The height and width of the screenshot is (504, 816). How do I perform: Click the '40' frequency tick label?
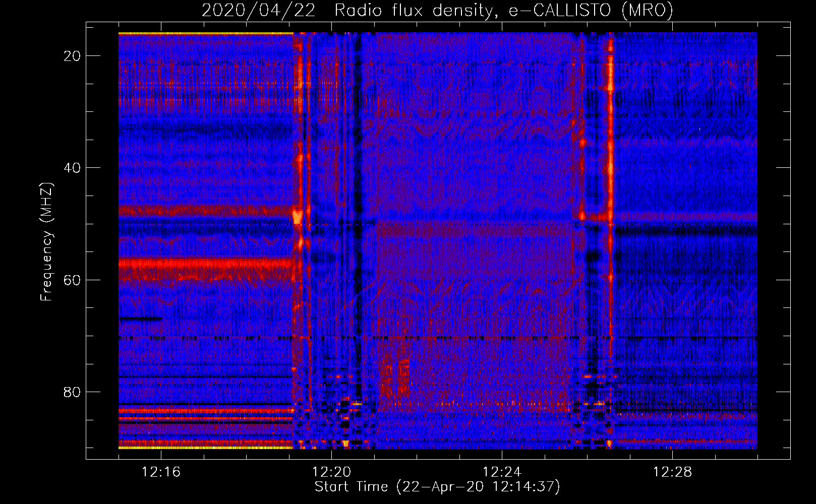(72, 168)
